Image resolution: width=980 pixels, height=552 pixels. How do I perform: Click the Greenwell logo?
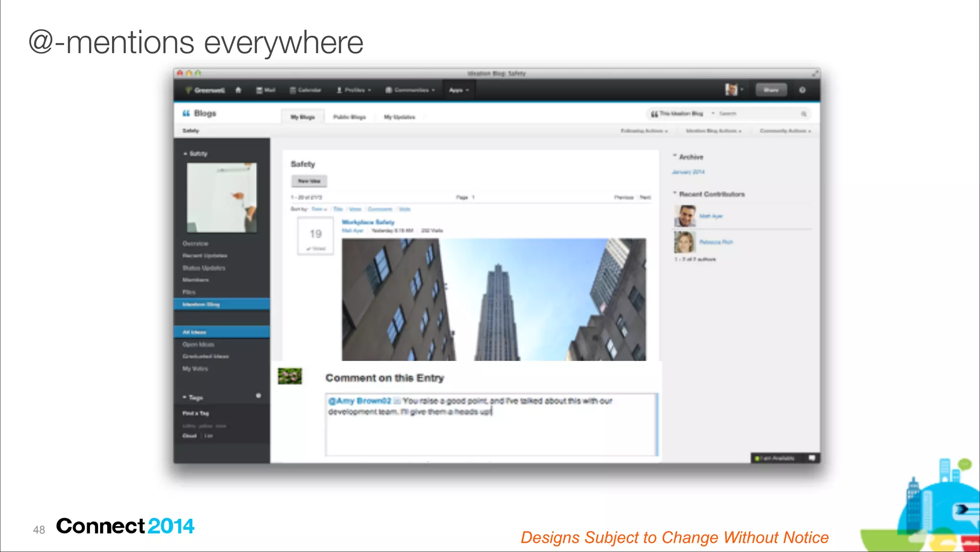(x=205, y=90)
